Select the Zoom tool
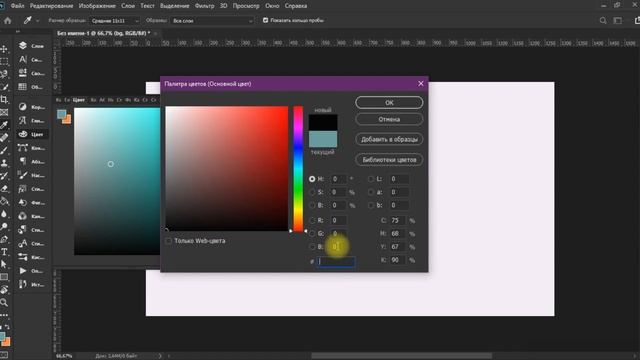640x360 pixels. click(4, 302)
